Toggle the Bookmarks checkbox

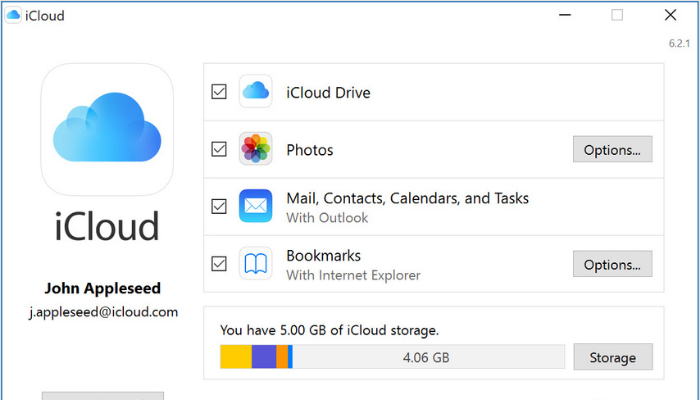point(219,264)
